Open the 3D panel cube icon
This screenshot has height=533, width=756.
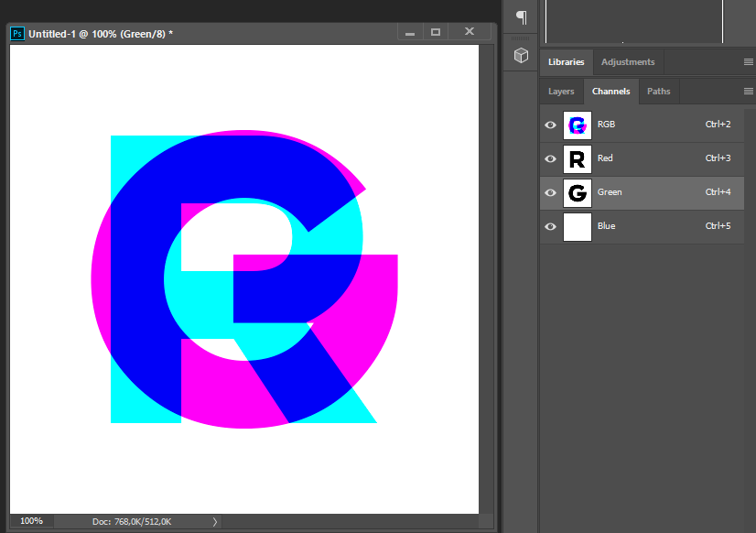pos(521,56)
